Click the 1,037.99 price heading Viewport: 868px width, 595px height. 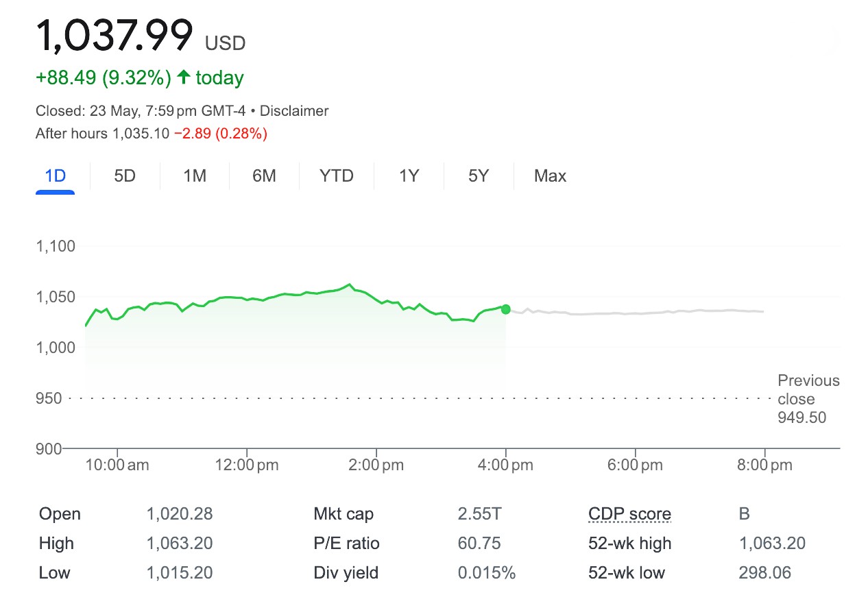coord(114,36)
